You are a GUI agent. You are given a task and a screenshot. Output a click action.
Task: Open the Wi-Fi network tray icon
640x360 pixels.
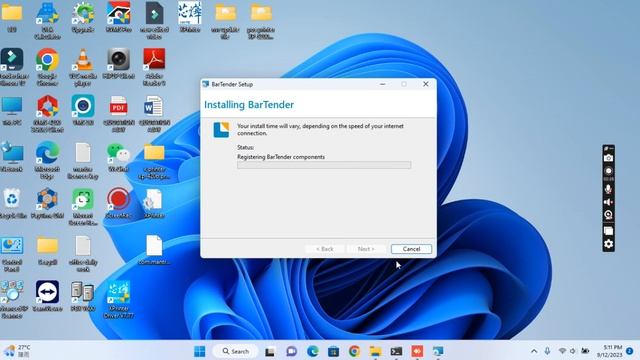click(x=562, y=351)
